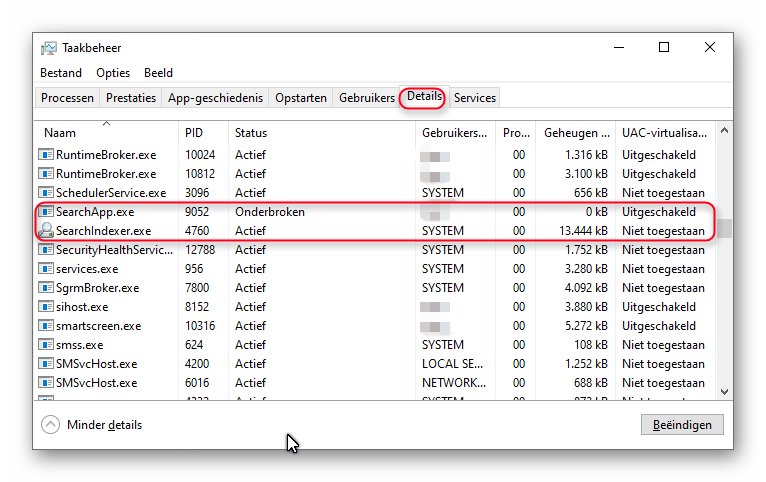
Task: Click icon of RuntimeBroker.exe PID 10024
Action: click(46, 154)
